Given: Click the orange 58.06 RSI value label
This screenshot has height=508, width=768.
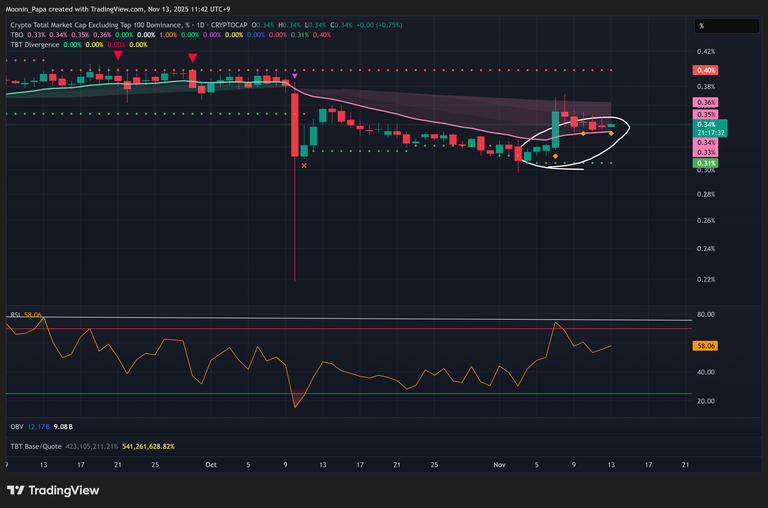Looking at the screenshot, I should pyautogui.click(x=705, y=345).
